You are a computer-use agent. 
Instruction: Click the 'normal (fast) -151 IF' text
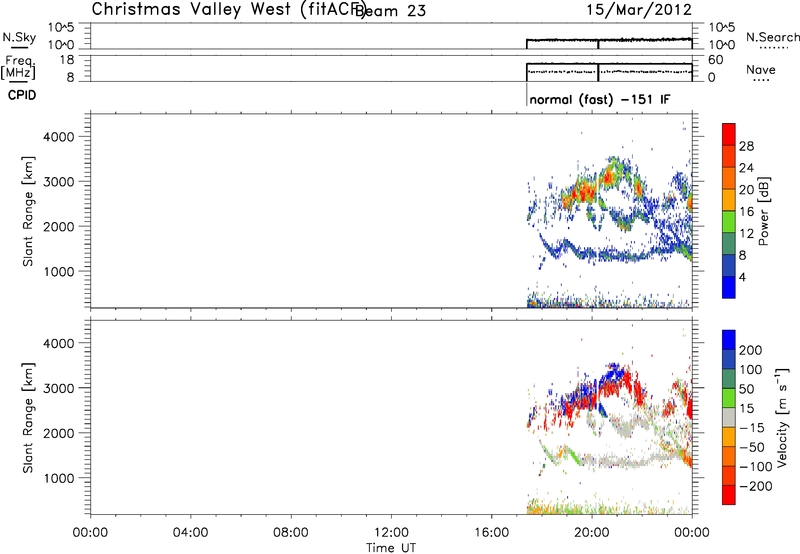(599, 99)
